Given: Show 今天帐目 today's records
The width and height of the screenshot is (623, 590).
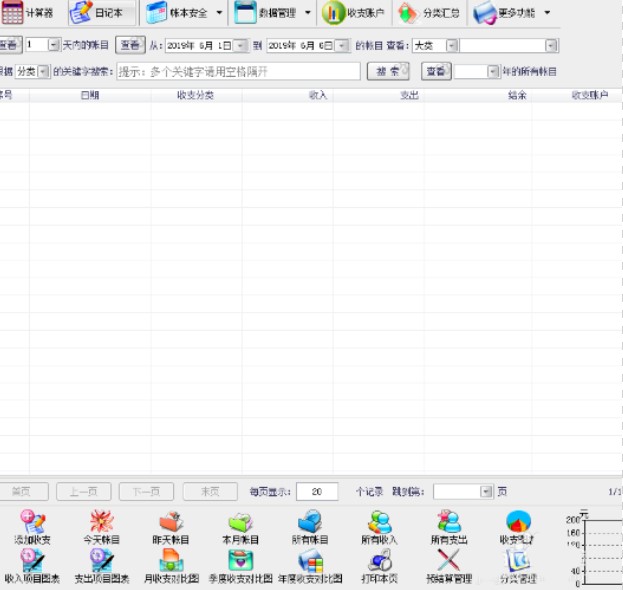Looking at the screenshot, I should point(101,527).
